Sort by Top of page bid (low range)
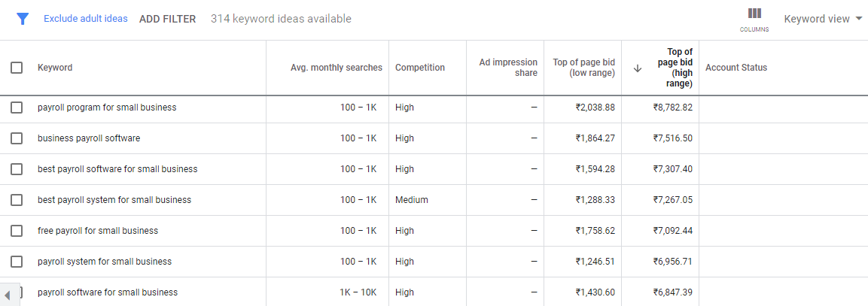The height and width of the screenshot is (306, 868). click(584, 68)
